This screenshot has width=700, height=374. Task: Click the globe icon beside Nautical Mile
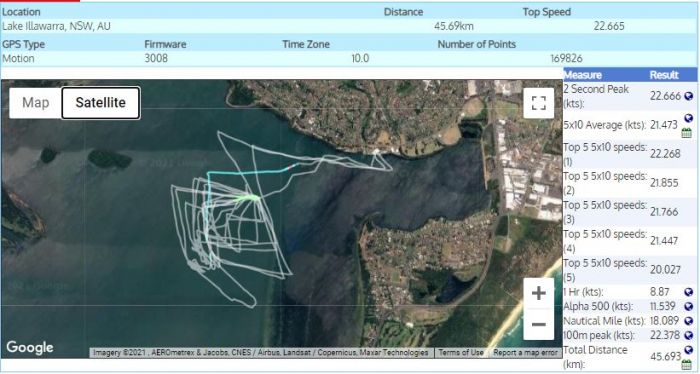click(688, 321)
